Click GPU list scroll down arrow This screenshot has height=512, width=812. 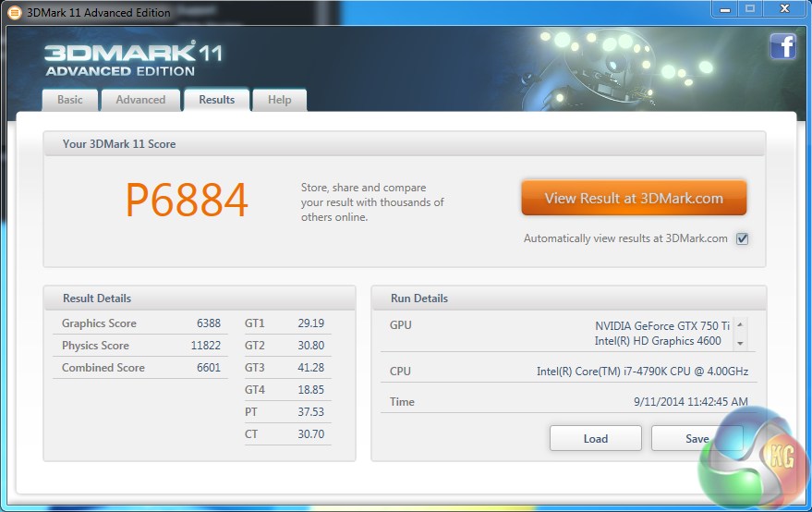click(740, 343)
